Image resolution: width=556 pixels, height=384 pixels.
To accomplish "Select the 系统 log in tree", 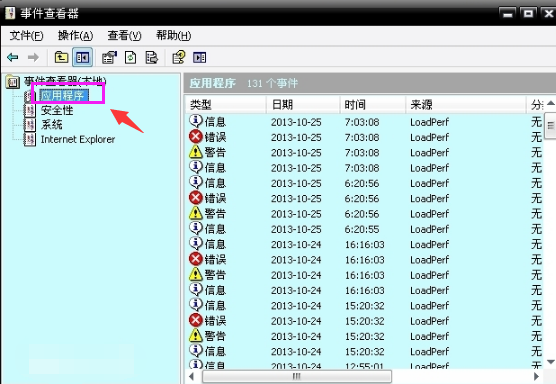I will (52, 124).
